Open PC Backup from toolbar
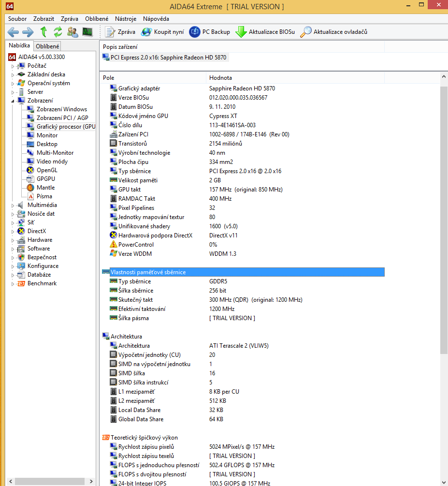 pos(210,31)
